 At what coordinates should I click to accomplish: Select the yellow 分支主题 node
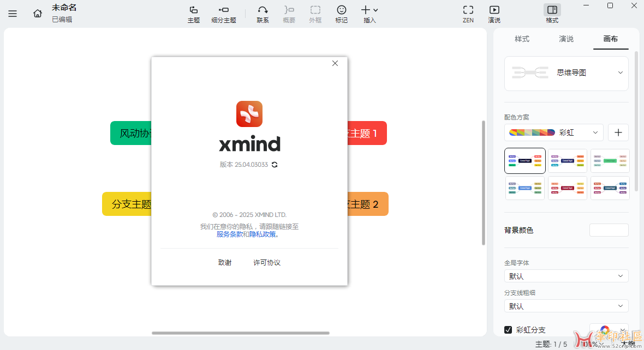point(127,204)
